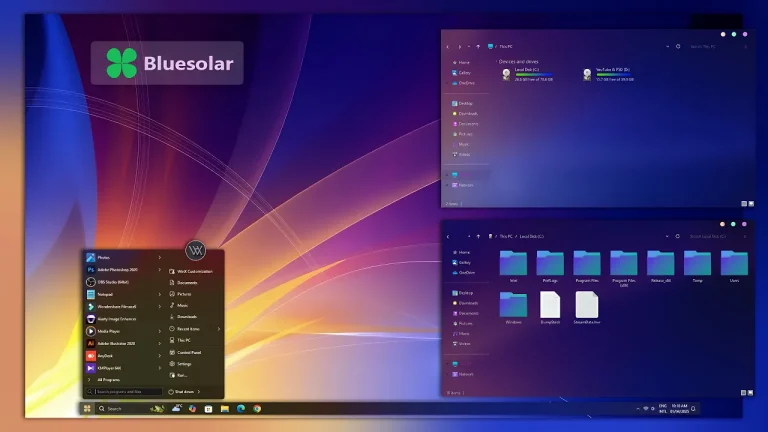Image resolution: width=768 pixels, height=432 pixels.
Task: Launch AnyDesk from the start menu
Action: click(x=121, y=356)
